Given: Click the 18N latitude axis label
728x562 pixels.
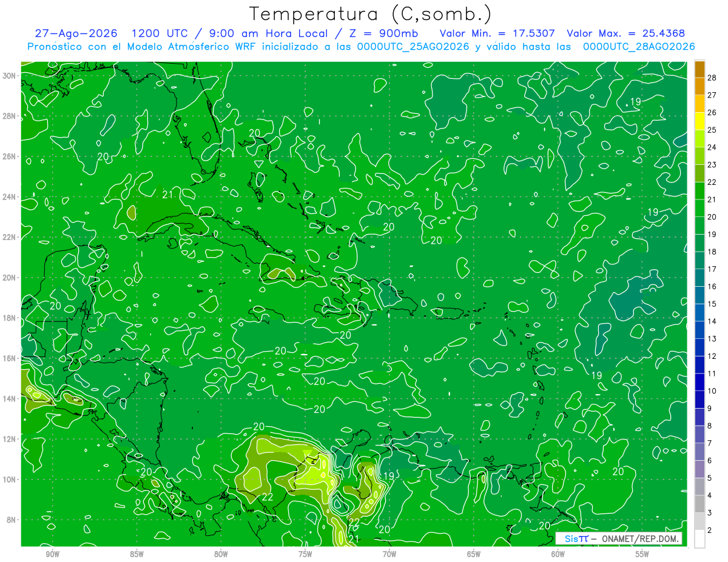Looking at the screenshot, I should click(x=10, y=318).
